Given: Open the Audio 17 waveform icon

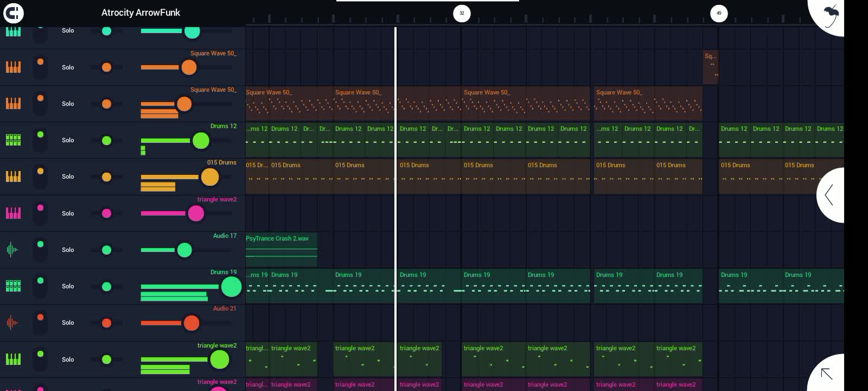Looking at the screenshot, I should pyautogui.click(x=12, y=250).
